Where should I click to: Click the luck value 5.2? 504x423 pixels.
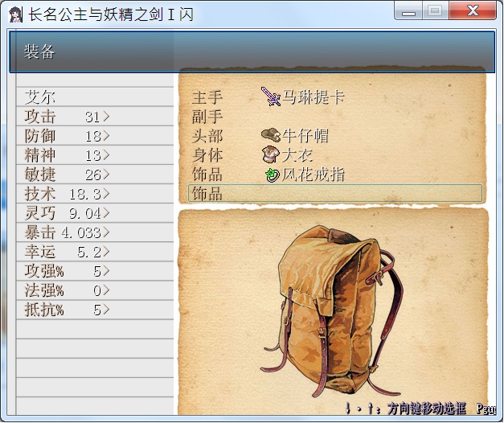click(x=89, y=253)
